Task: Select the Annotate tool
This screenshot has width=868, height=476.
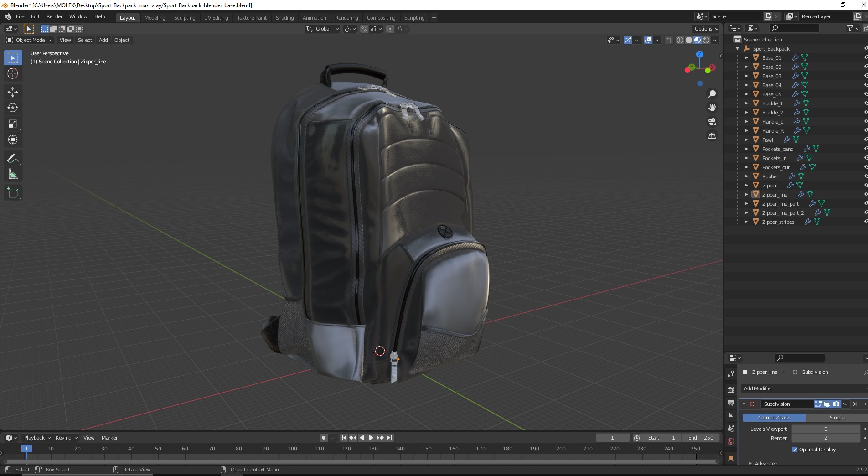Action: coord(13,158)
